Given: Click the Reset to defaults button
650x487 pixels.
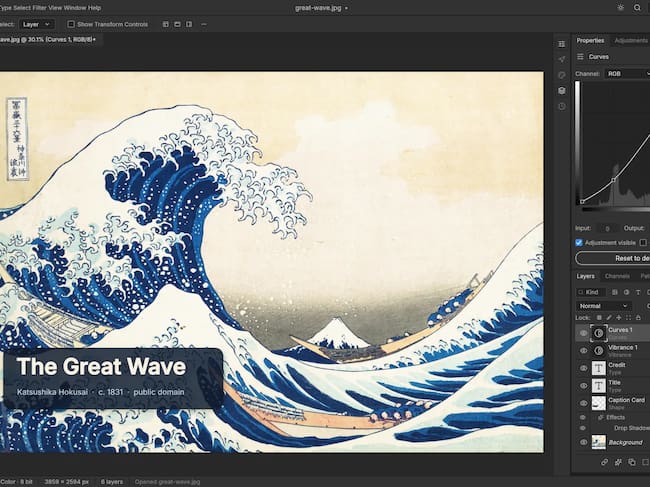Looking at the screenshot, I should 613,258.
